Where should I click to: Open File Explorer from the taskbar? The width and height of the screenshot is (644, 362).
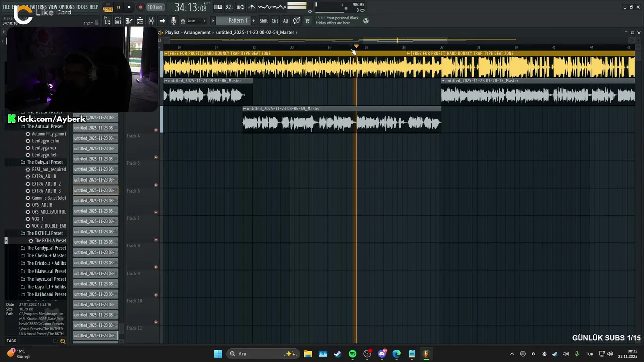[308, 354]
